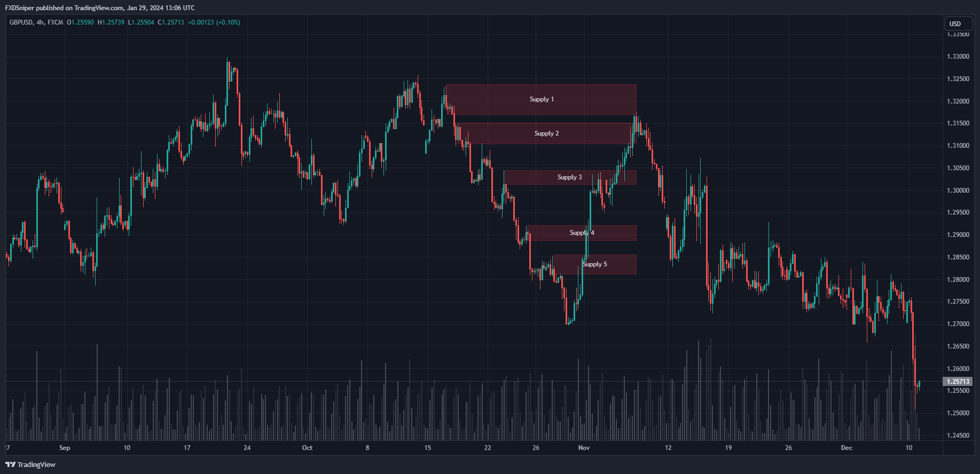Click the current price tag 1.25713
Viewport: 980px width, 474px height.
tap(958, 381)
